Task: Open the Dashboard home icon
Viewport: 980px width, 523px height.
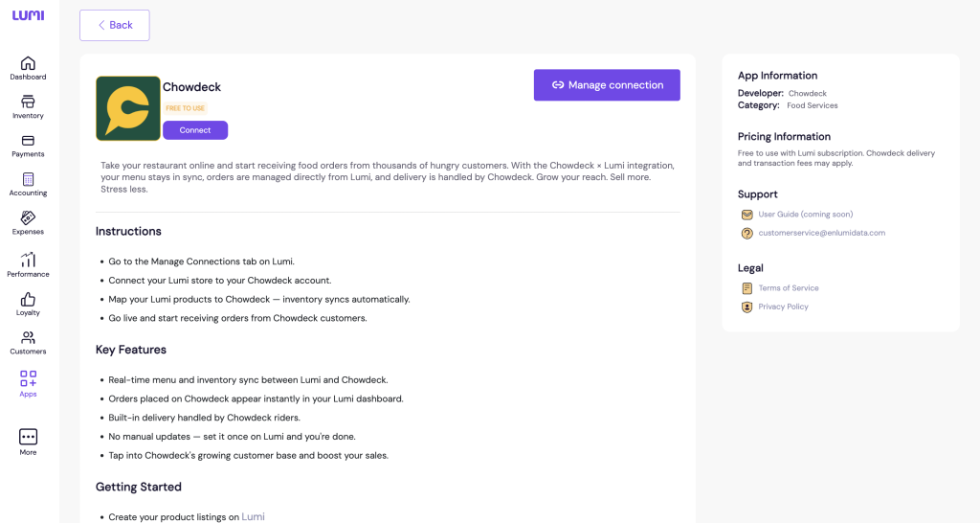Action: click(28, 63)
